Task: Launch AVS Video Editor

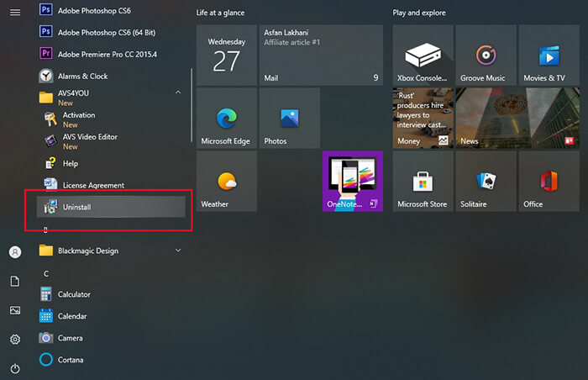Action: (x=111, y=141)
